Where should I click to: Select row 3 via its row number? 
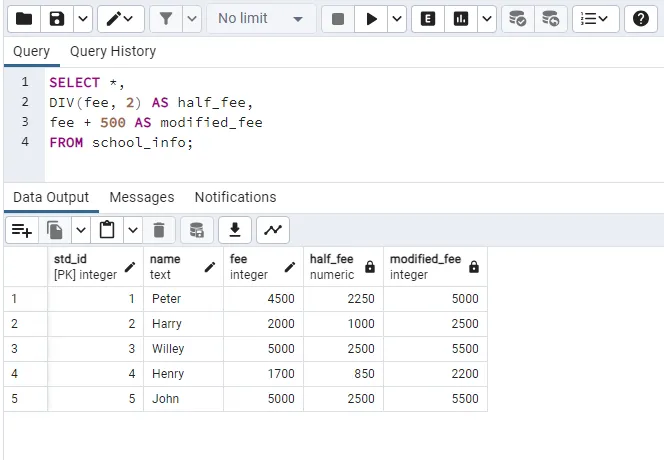tap(15, 349)
